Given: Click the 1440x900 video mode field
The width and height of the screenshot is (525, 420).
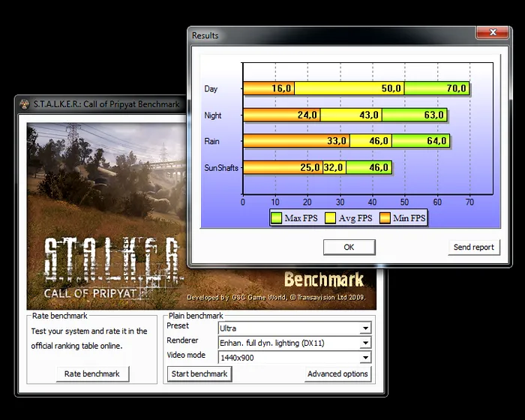Looking at the screenshot, I should pos(294,357).
